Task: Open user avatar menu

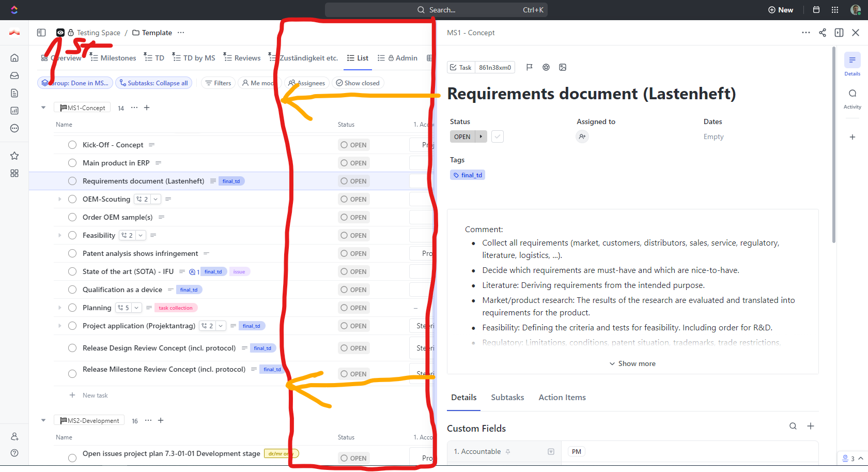Action: 856,10
